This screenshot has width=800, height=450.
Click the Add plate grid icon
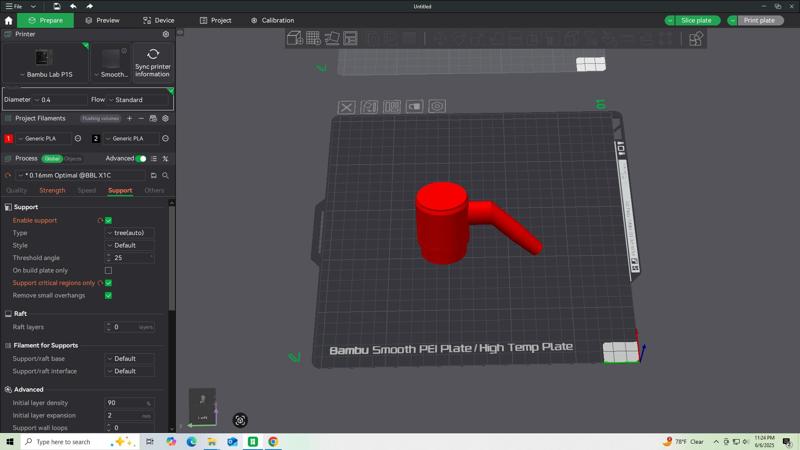pos(313,38)
